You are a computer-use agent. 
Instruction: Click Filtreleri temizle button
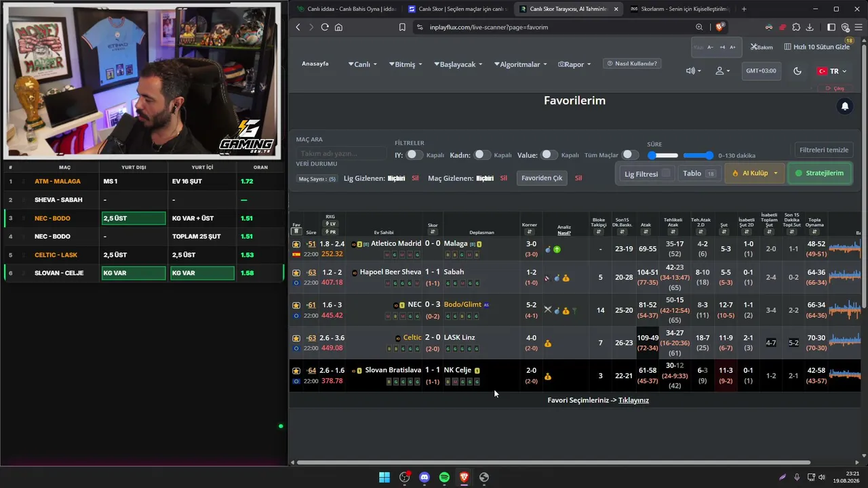[824, 150]
